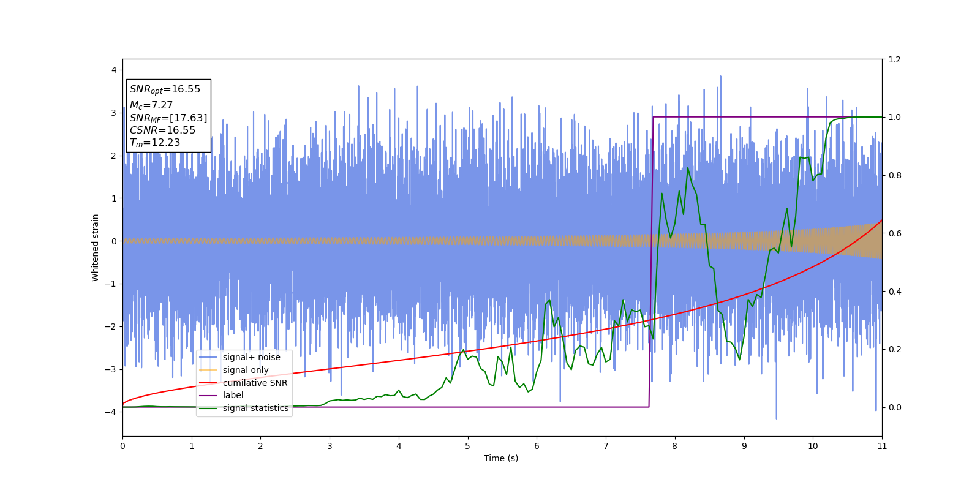
Task: Click the SNRMF=[17.63] annotation text
Action: (168, 118)
